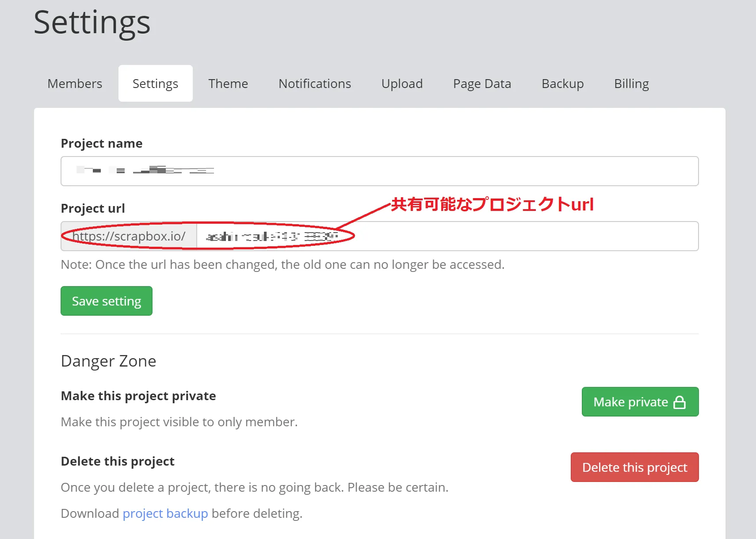Screen dimensions: 756x539
Task: Click the red Japanese annotation text
Action: point(492,204)
